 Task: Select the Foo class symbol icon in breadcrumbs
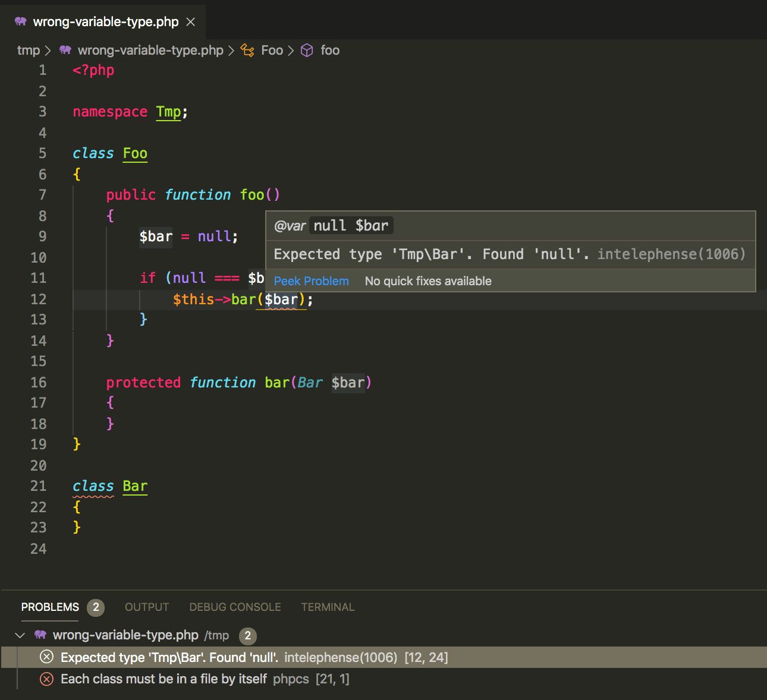coord(247,50)
